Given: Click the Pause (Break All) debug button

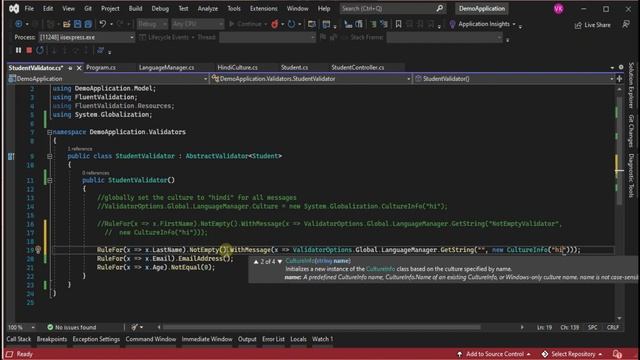Looking at the screenshot, I should [18, 50].
